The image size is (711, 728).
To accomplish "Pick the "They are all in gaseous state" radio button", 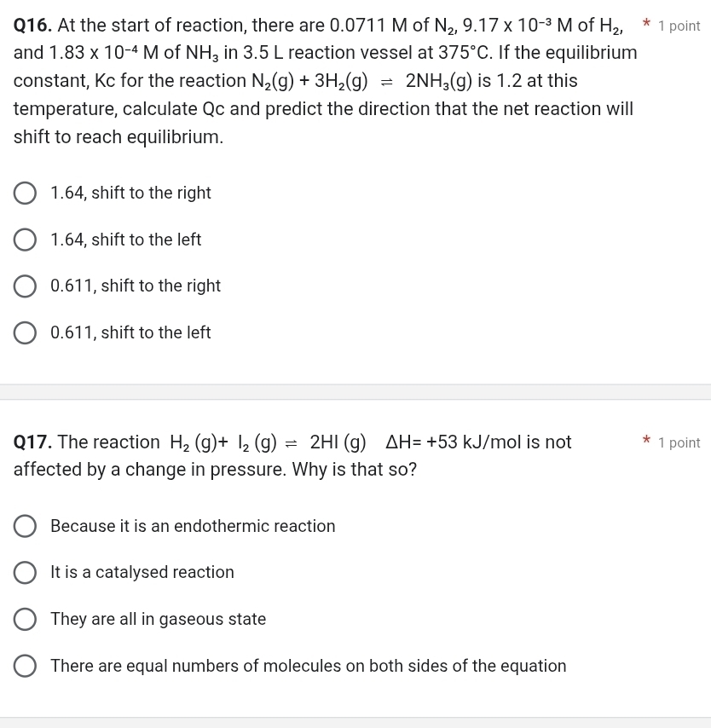I will [25, 620].
